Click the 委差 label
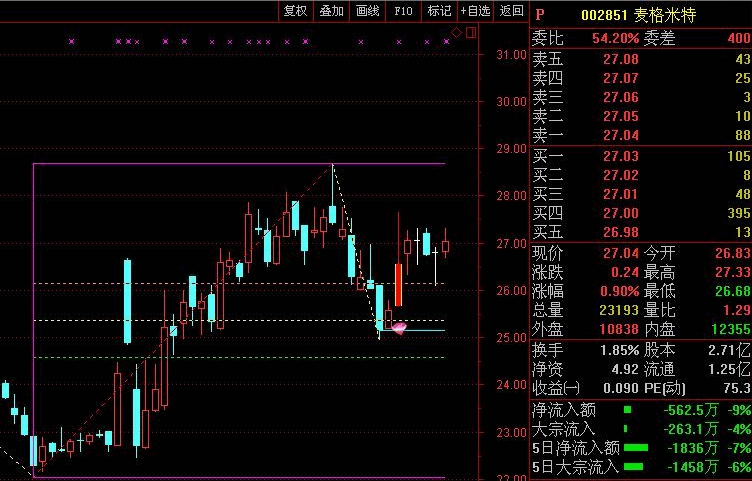Image resolution: width=752 pixels, height=481 pixels. click(x=659, y=38)
